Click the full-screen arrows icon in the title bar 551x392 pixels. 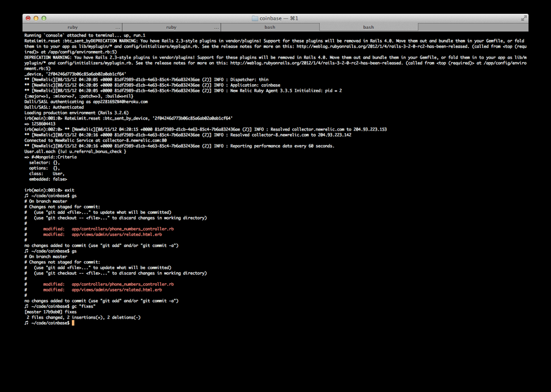pyautogui.click(x=523, y=18)
